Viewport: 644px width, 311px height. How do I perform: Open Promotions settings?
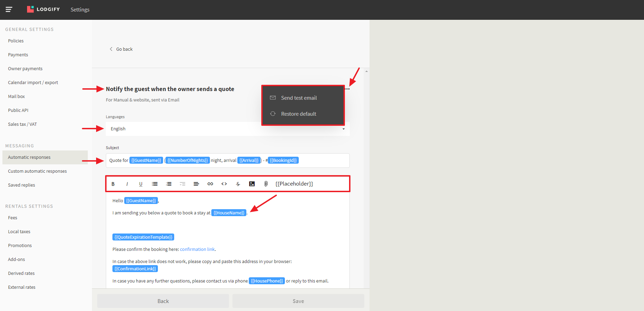pyautogui.click(x=20, y=245)
